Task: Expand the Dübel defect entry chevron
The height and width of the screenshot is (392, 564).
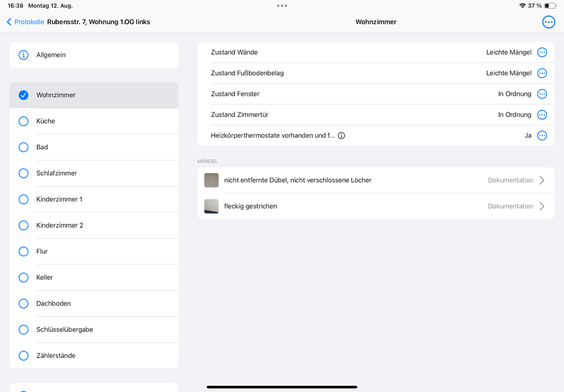Action: click(541, 180)
